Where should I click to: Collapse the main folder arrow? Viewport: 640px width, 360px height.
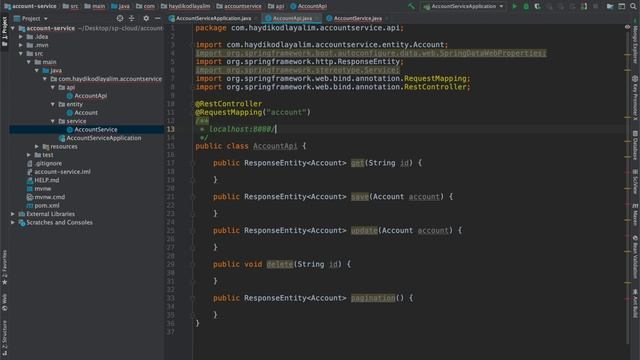(29, 62)
